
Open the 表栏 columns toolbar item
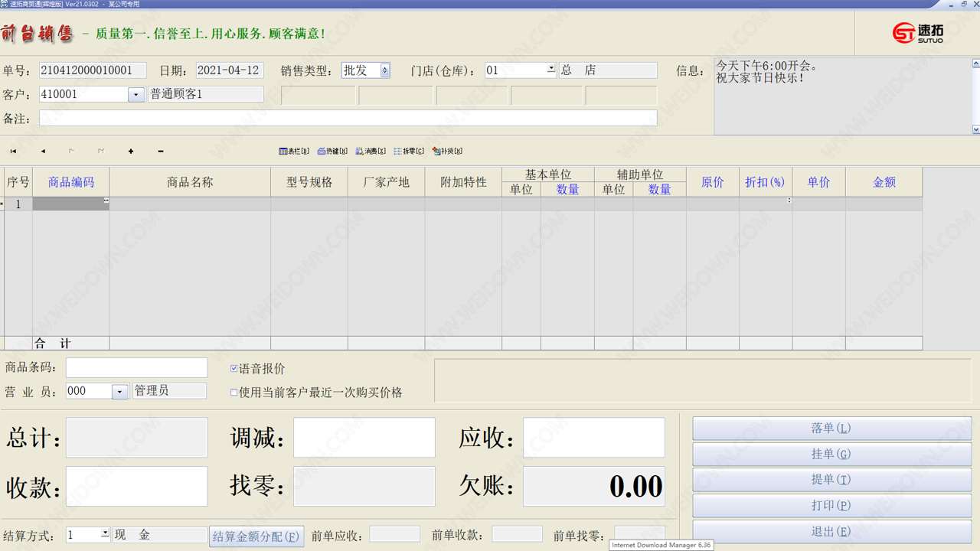tap(294, 152)
